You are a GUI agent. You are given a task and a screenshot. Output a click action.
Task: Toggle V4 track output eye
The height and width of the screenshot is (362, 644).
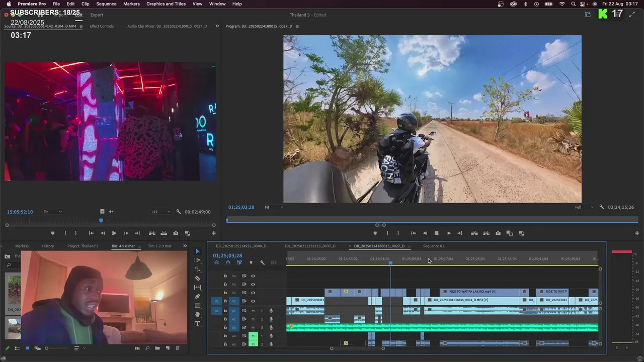253,276
